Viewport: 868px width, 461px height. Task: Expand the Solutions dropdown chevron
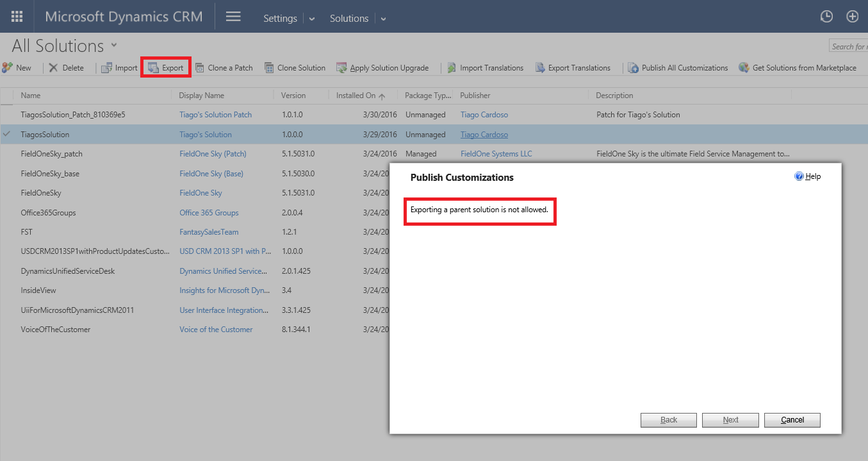[x=383, y=19]
